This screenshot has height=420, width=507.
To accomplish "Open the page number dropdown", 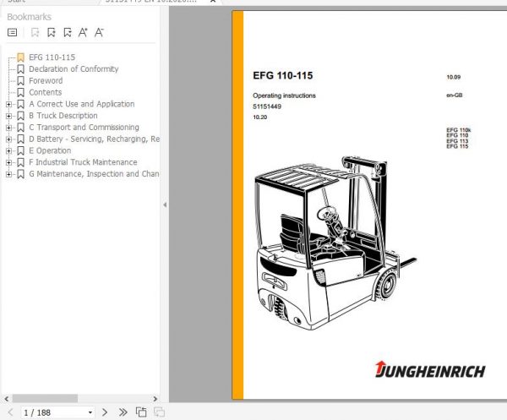I will pos(90,412).
